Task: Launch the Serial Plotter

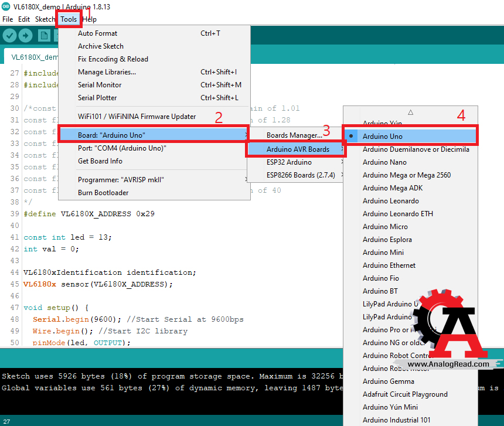Action: (154, 98)
